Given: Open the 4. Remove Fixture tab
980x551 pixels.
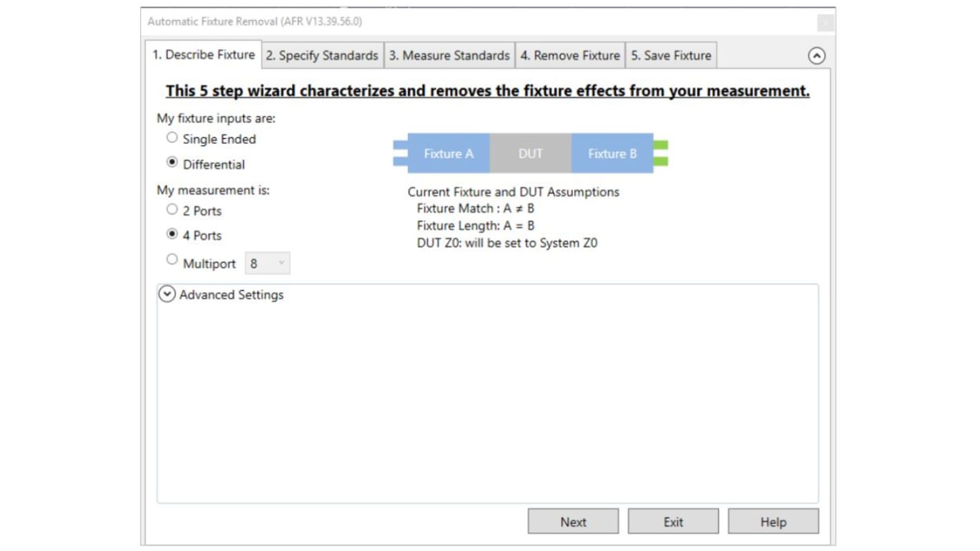Looking at the screenshot, I should [x=570, y=55].
